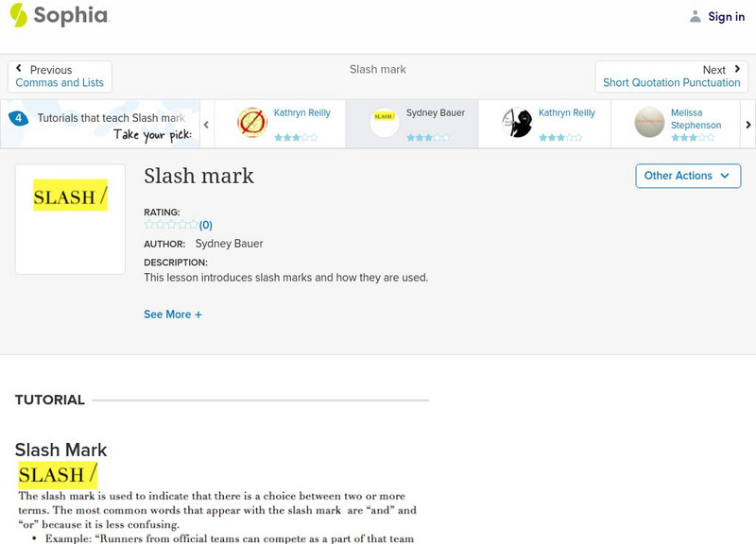Click the lesson description text
756x544 pixels.
[286, 278]
